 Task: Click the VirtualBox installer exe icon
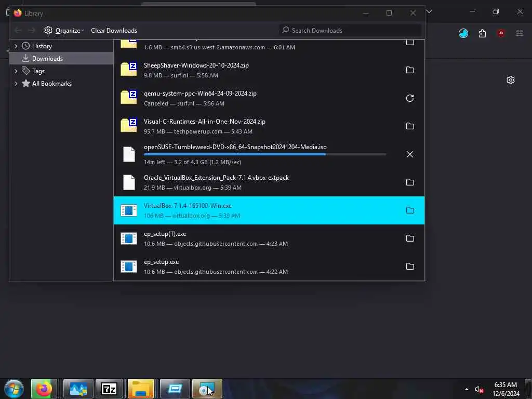click(x=129, y=210)
